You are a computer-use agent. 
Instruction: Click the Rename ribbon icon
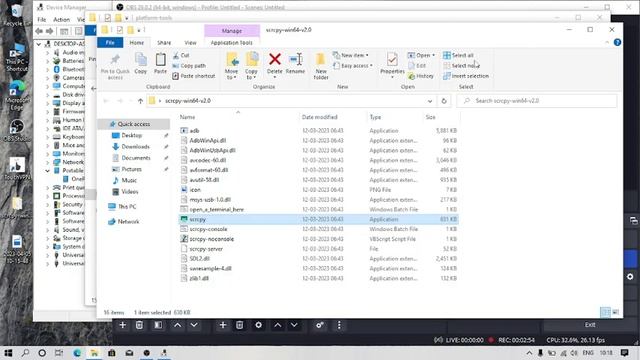point(295,63)
